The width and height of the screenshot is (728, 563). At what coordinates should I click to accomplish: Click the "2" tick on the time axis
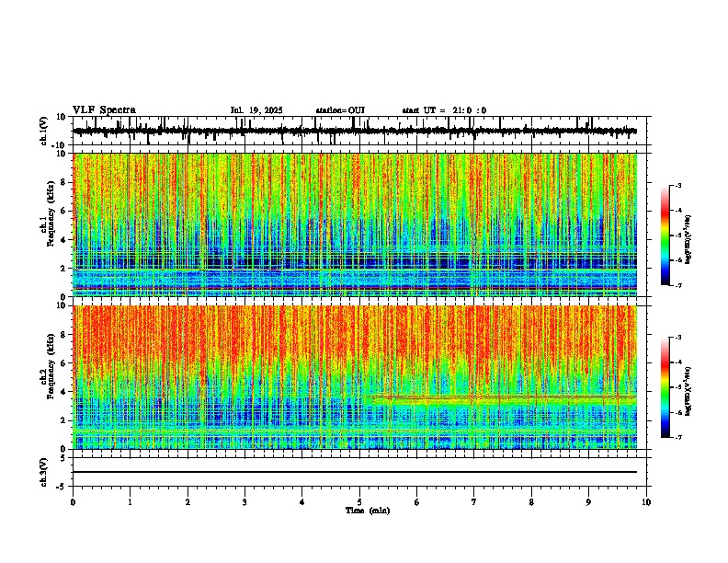(x=188, y=502)
